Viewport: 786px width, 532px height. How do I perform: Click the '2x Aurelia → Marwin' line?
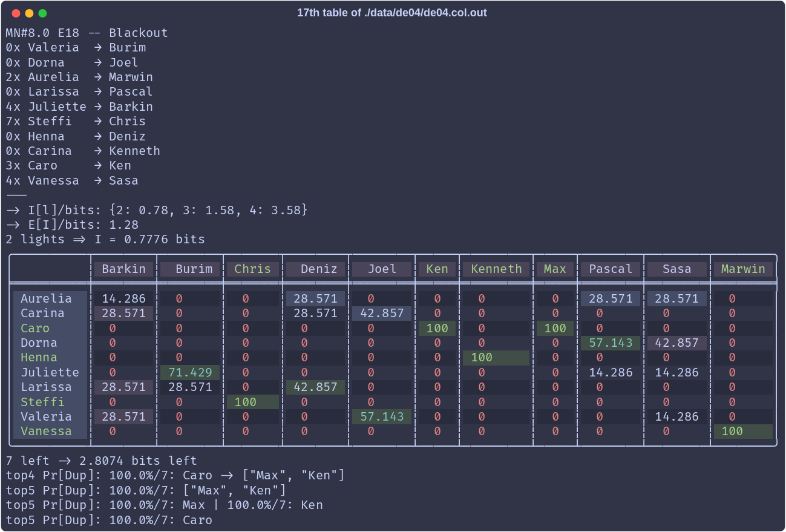(x=79, y=77)
